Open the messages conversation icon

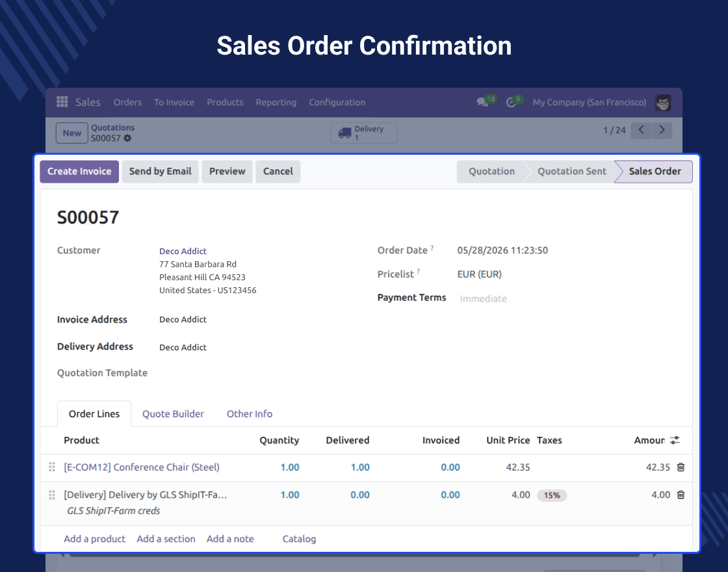pyautogui.click(x=483, y=102)
